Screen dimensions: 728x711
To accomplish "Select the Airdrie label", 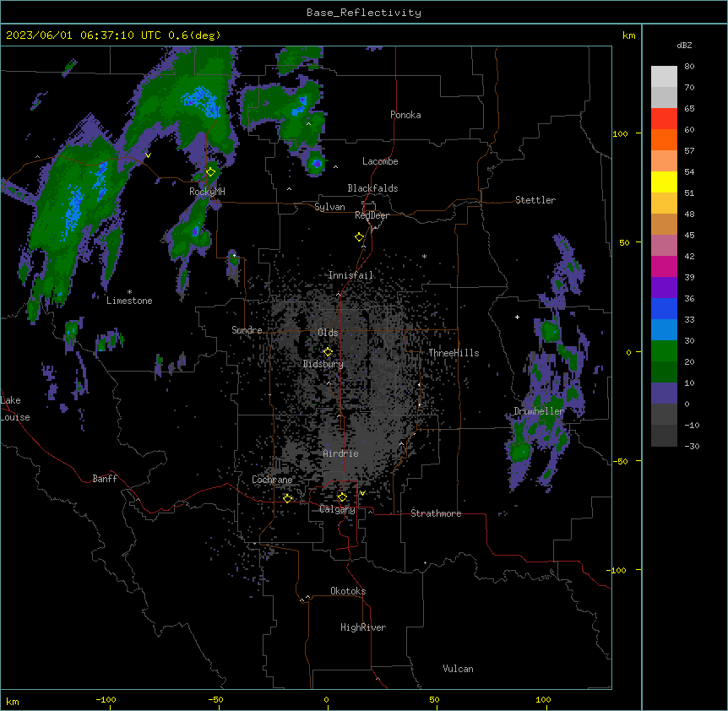I will tap(341, 453).
